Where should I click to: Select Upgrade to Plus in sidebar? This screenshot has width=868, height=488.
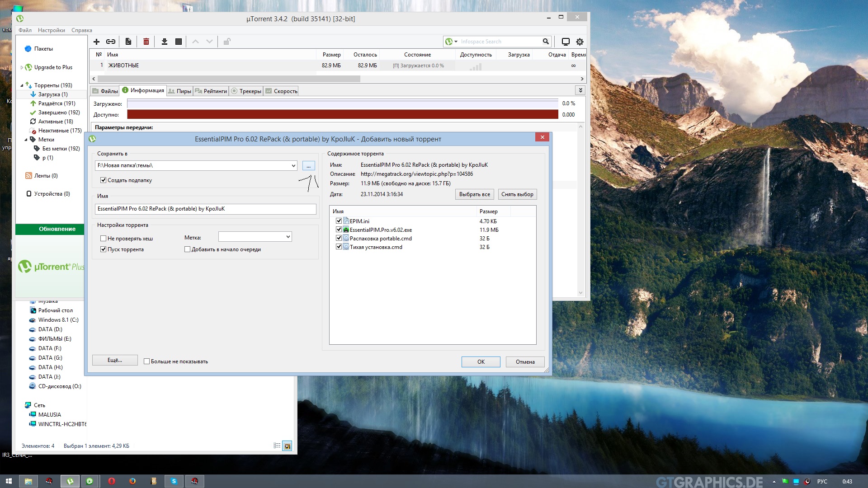pos(53,67)
